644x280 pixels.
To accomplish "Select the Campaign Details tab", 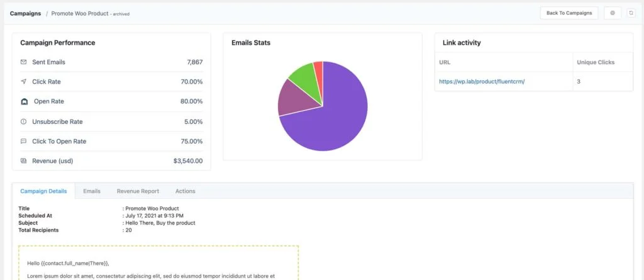I will [43, 191].
